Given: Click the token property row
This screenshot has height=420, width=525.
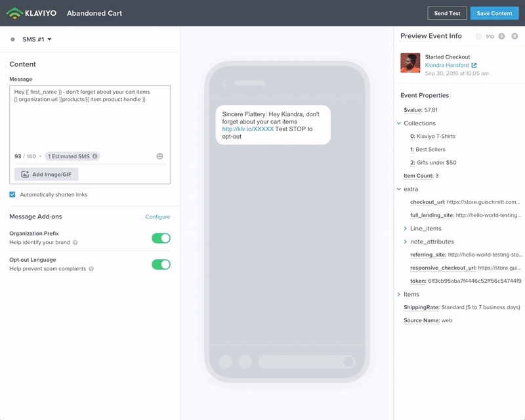Looking at the screenshot, I should click(x=466, y=281).
